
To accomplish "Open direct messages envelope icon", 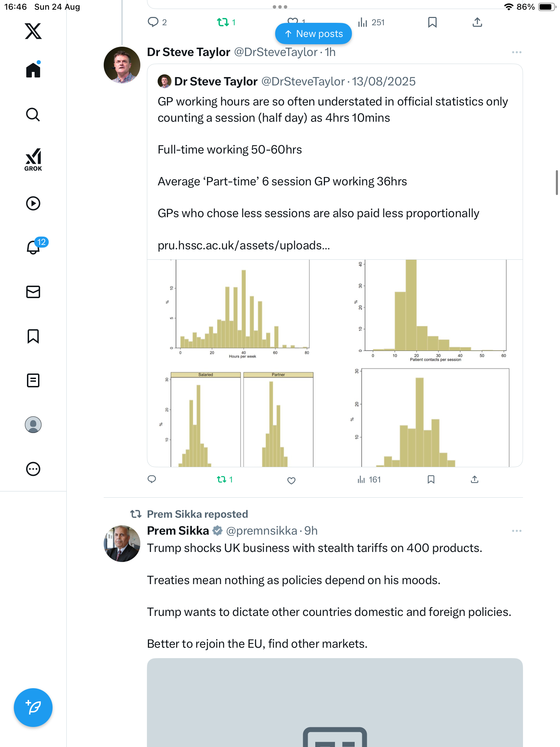I will pyautogui.click(x=33, y=292).
